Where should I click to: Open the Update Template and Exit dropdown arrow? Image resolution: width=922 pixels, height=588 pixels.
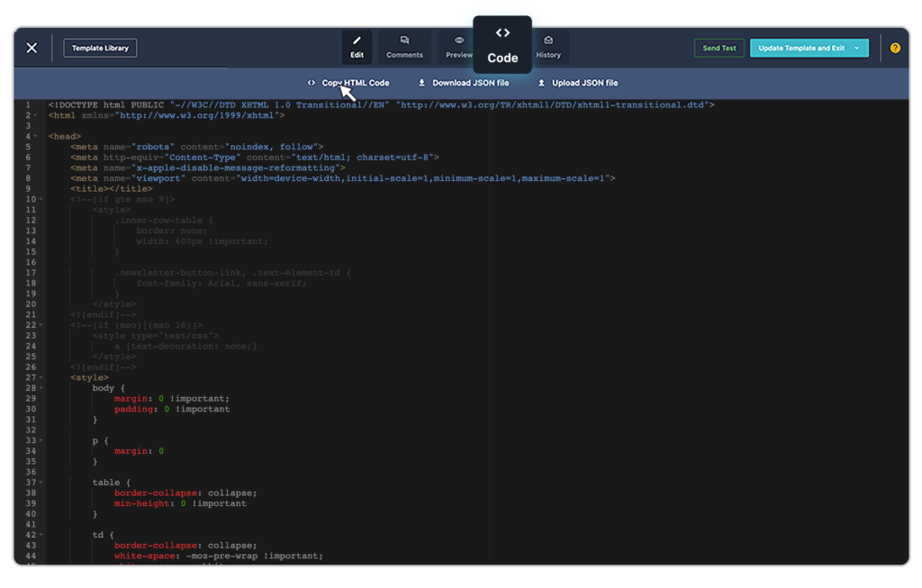point(856,48)
